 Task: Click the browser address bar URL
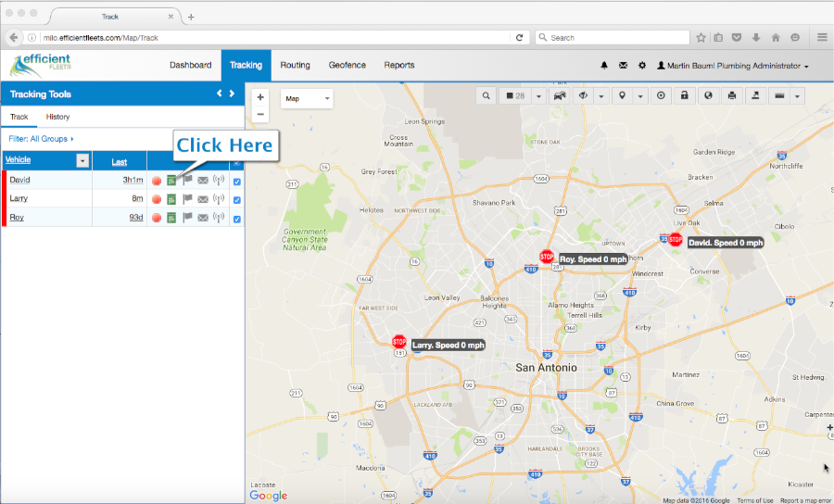(100, 38)
